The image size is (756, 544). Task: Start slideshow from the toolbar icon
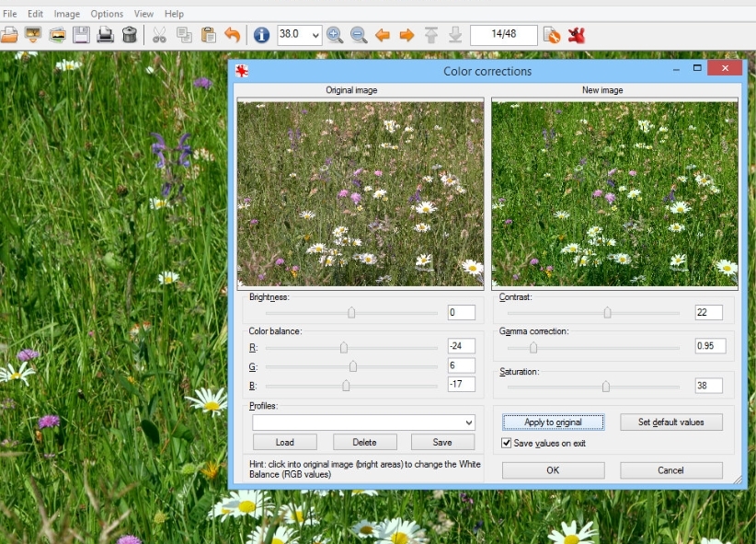(33, 35)
